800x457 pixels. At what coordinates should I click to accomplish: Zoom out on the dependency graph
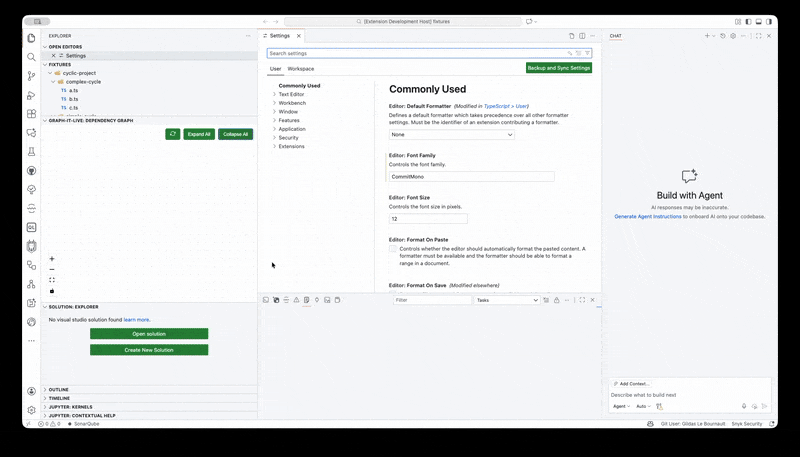tap(52, 269)
